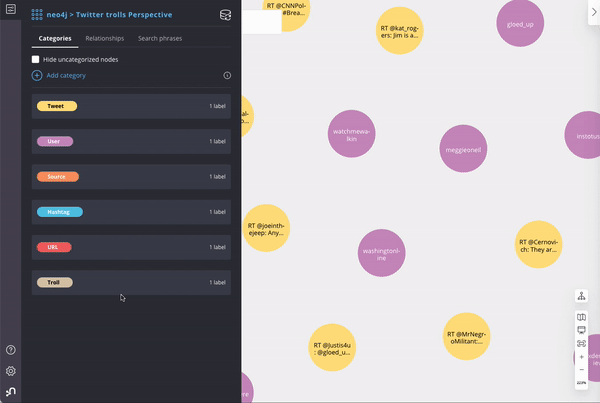
Task: Open the map legend book icon
Action: click(x=581, y=317)
